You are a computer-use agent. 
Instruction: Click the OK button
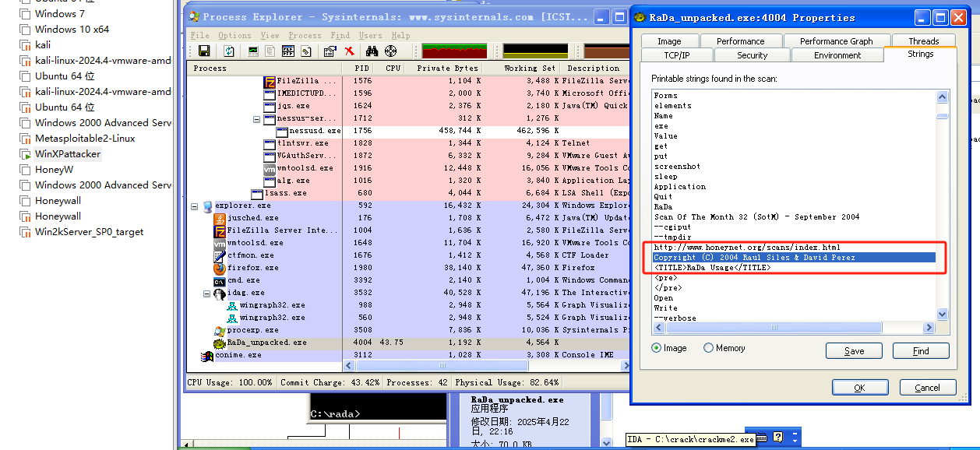click(860, 387)
